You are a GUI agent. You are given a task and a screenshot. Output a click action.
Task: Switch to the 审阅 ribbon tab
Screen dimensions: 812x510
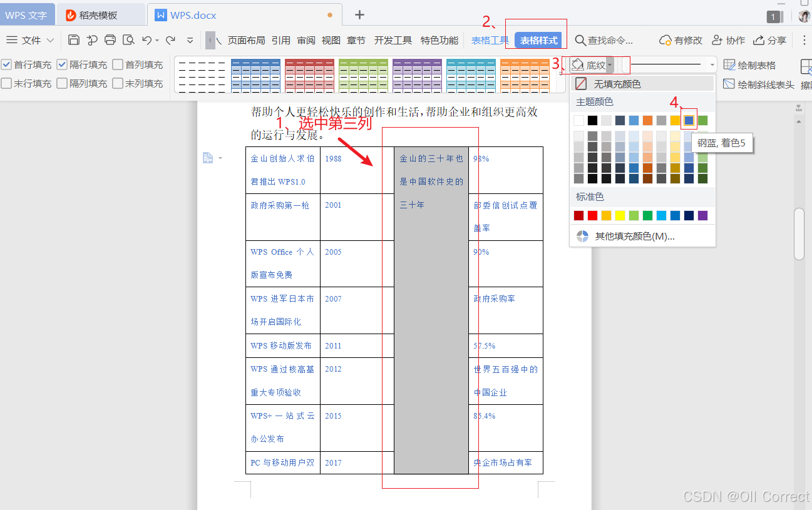pos(306,40)
